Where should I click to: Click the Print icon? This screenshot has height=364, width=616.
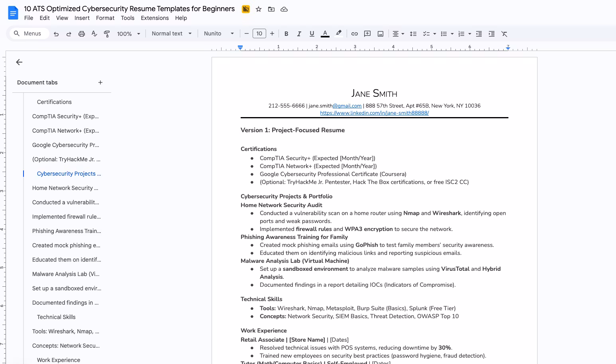[82, 34]
